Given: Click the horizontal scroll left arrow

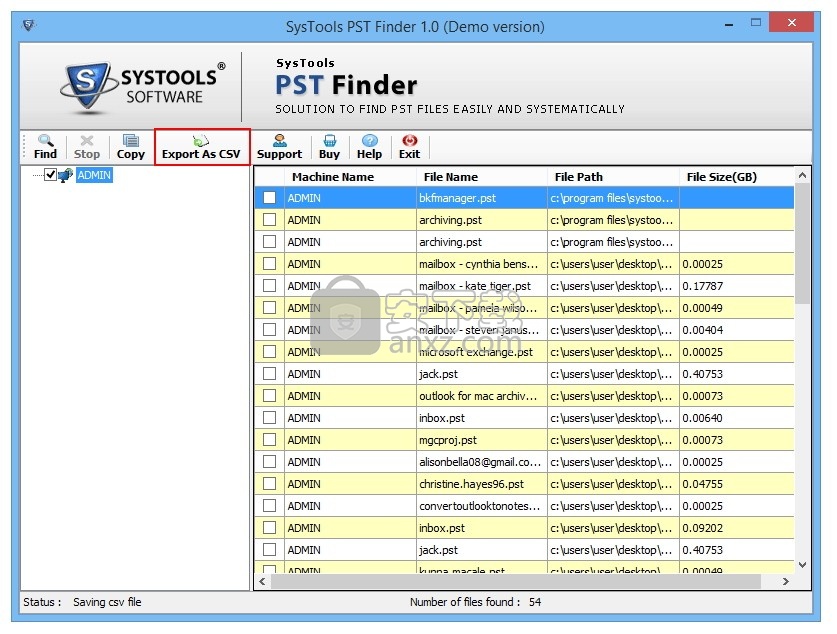Looking at the screenshot, I should (262, 581).
